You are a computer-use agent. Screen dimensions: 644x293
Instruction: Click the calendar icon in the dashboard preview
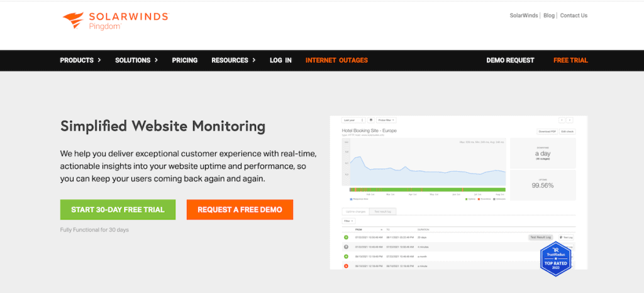[x=371, y=120]
